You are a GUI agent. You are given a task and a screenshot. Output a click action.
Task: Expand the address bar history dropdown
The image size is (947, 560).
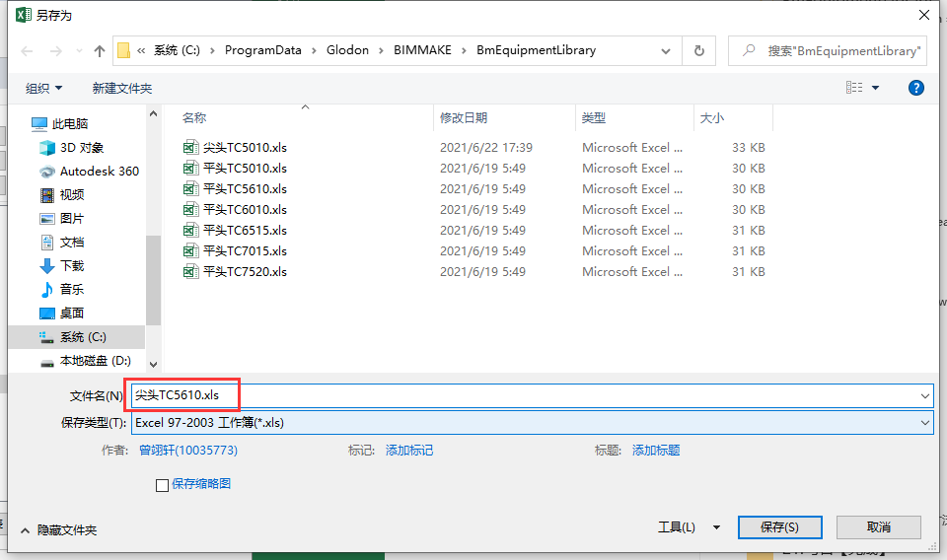(x=666, y=51)
